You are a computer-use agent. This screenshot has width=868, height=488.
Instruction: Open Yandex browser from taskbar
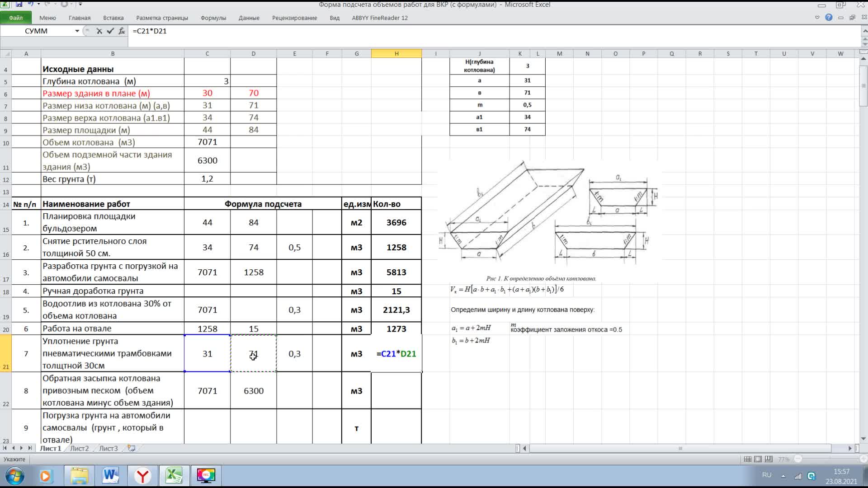[142, 476]
